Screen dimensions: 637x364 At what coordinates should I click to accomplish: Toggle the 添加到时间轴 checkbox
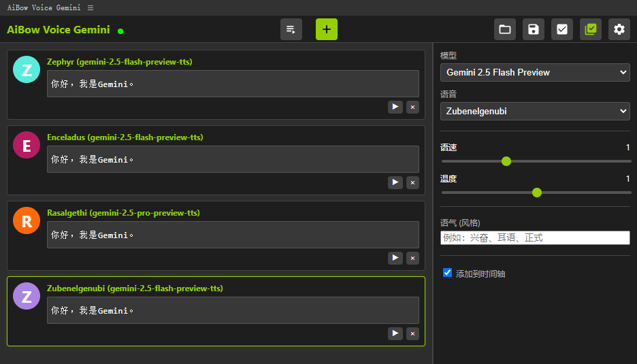(447, 273)
